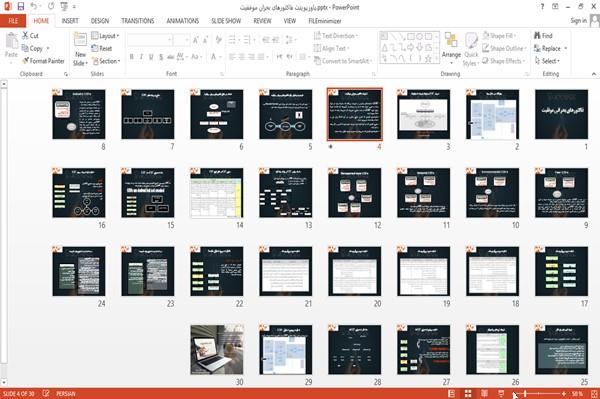Open the Shape Outline dropdown
This screenshot has height=399, width=600.
[x=504, y=48]
